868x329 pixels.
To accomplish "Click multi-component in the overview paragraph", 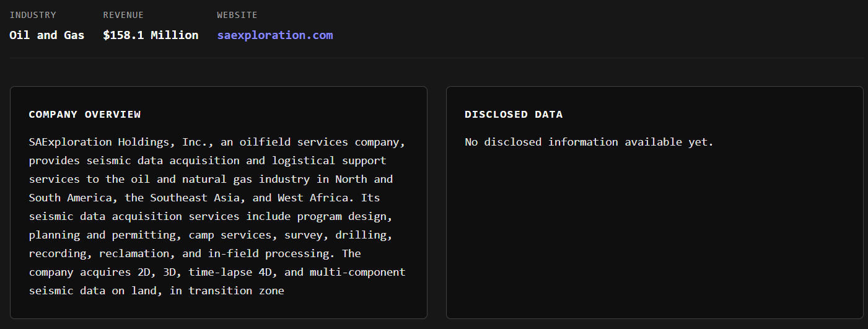I will tap(357, 272).
